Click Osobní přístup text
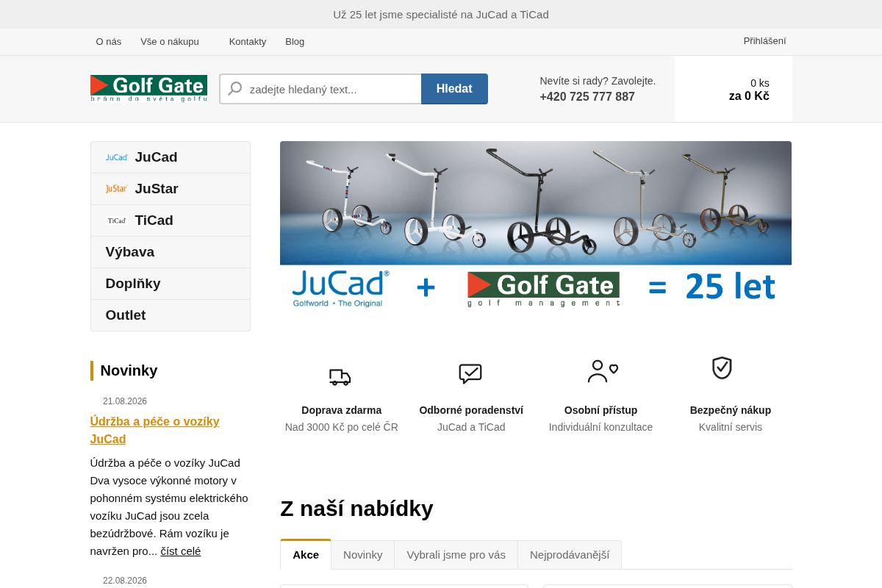 pos(601,410)
